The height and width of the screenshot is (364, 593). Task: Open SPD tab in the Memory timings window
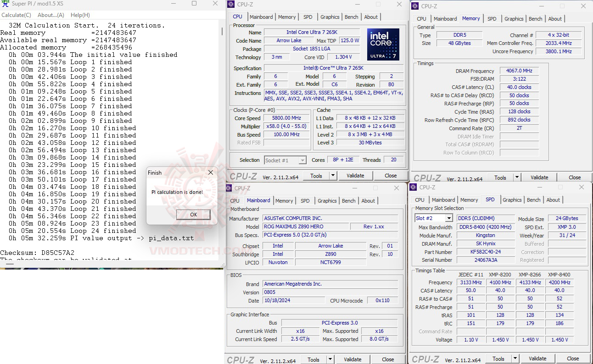pyautogui.click(x=492, y=19)
